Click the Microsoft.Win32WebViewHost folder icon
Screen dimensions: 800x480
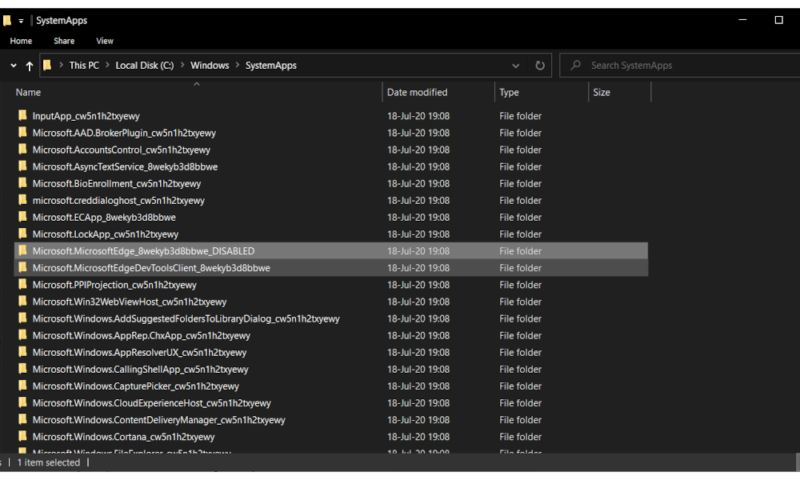point(22,301)
